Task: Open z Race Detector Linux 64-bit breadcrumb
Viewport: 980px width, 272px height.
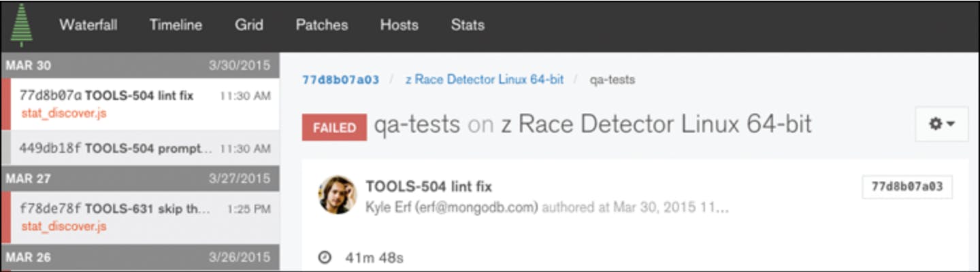Action: click(x=484, y=80)
